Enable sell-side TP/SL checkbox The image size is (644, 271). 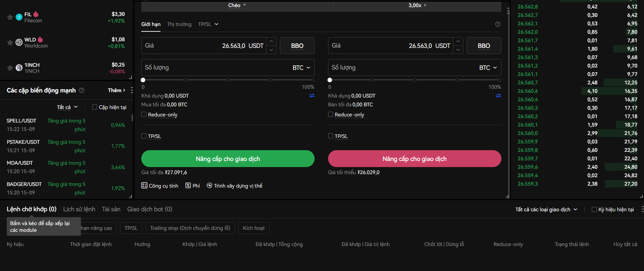click(330, 136)
